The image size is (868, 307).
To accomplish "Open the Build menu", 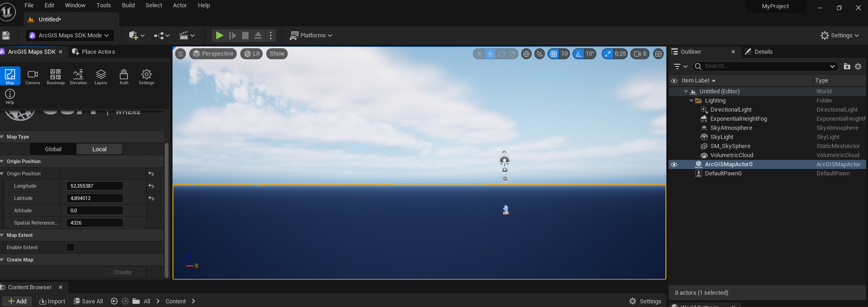I will click(x=128, y=5).
